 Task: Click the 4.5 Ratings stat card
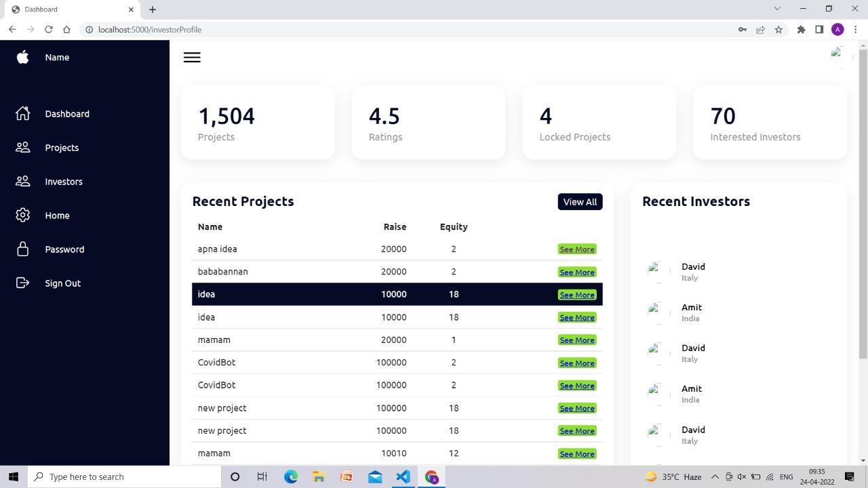429,123
